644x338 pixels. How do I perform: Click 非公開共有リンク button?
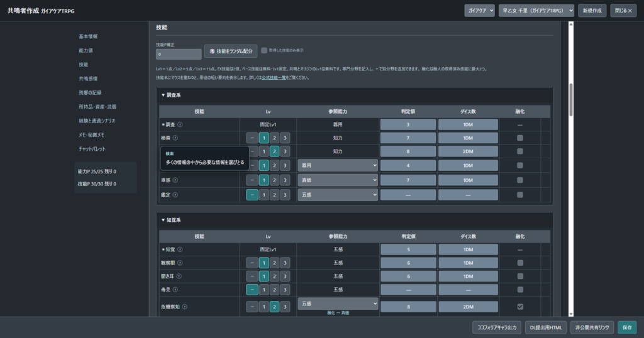coord(592,327)
